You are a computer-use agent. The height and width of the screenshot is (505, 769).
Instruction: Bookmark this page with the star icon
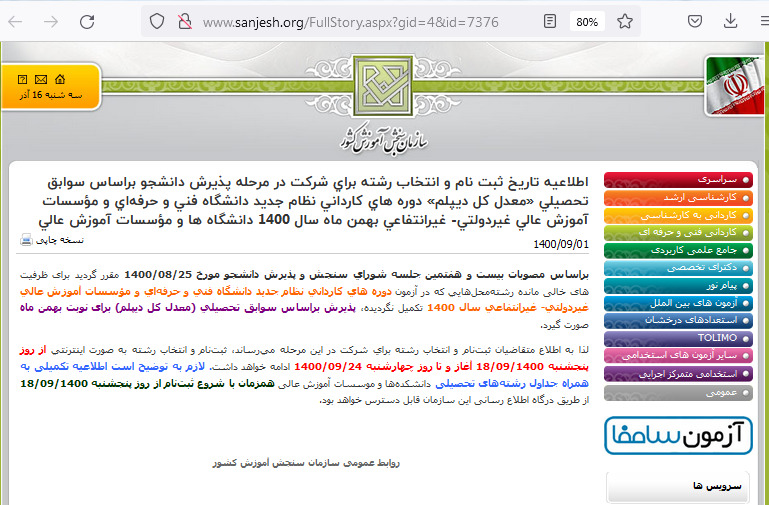(625, 21)
